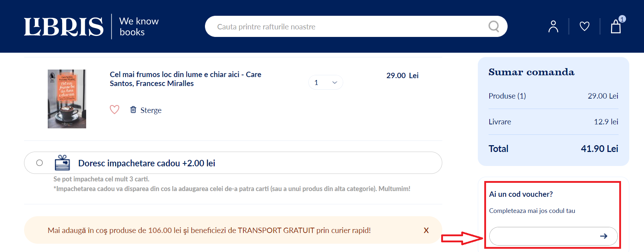Open the quantity dropdown
Image resolution: width=644 pixels, height=252 pixels.
click(x=325, y=82)
